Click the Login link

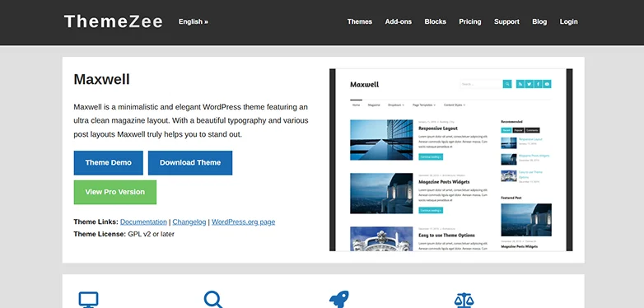click(568, 21)
